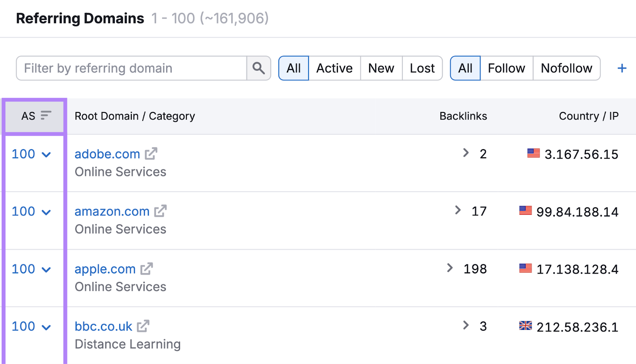Click the plus icon to add a filter
636x364 pixels.
coord(621,68)
